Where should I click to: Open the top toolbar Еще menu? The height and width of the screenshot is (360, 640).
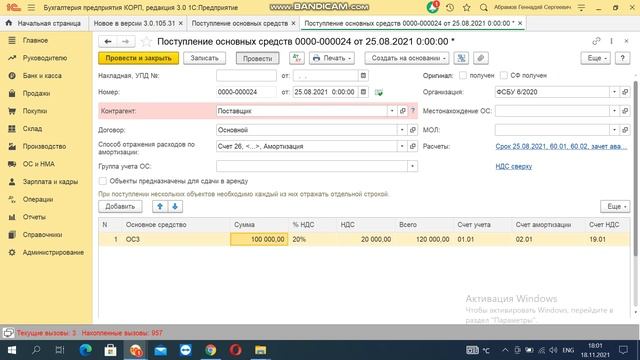596,58
